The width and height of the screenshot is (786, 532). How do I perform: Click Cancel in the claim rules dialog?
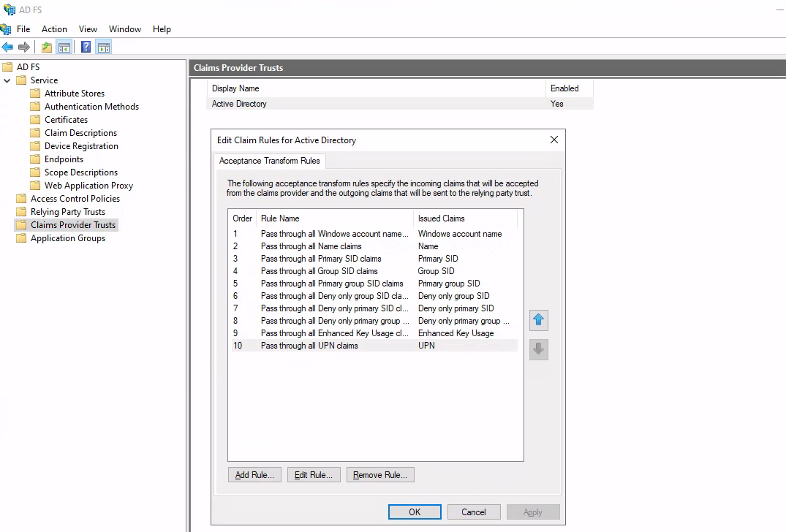[x=474, y=512]
